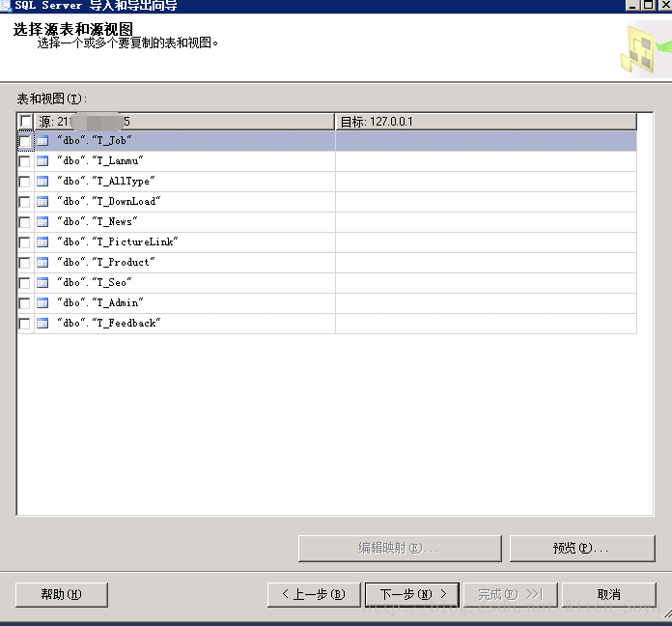Click the table icon for T_Job
The height and width of the screenshot is (626, 672).
point(42,141)
